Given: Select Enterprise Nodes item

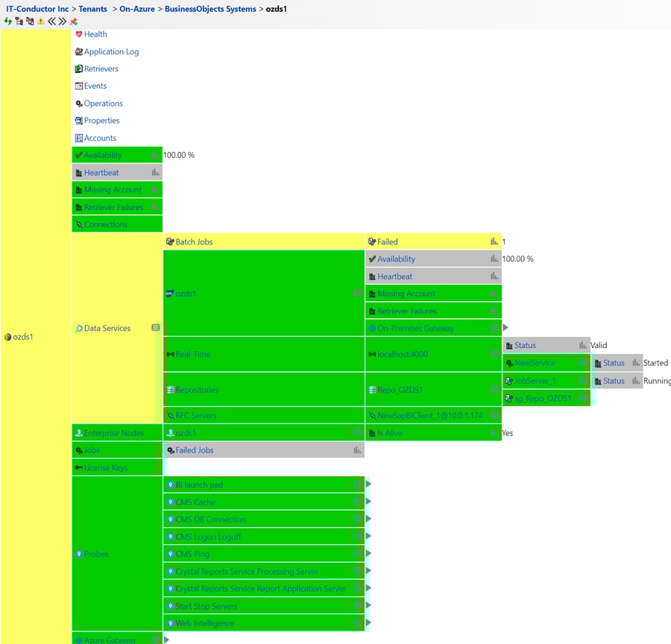Looking at the screenshot, I should pos(117,433).
